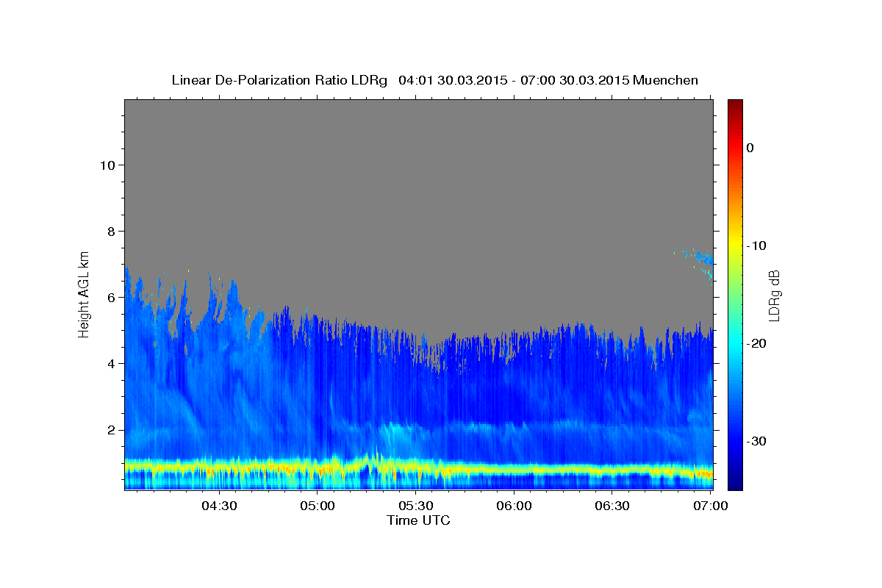The image size is (882, 588).
Task: Click the '04:30' time axis label
Action: (x=219, y=506)
